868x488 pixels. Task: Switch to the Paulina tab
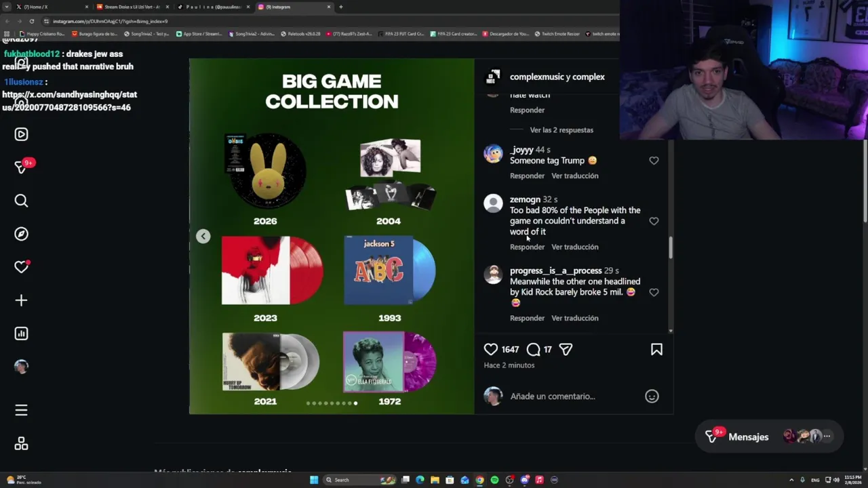[214, 7]
